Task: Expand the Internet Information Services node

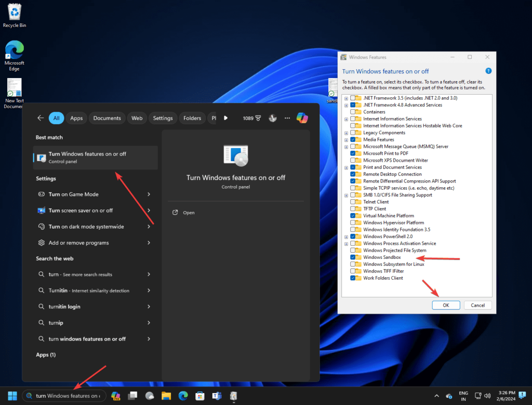Action: click(x=346, y=119)
